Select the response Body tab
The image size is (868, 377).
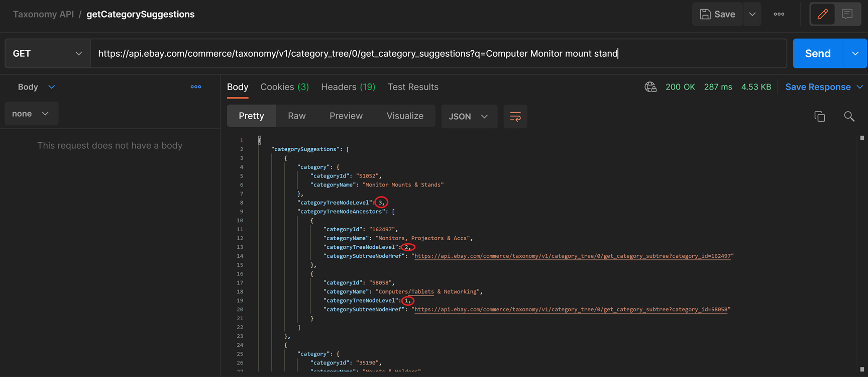point(238,87)
